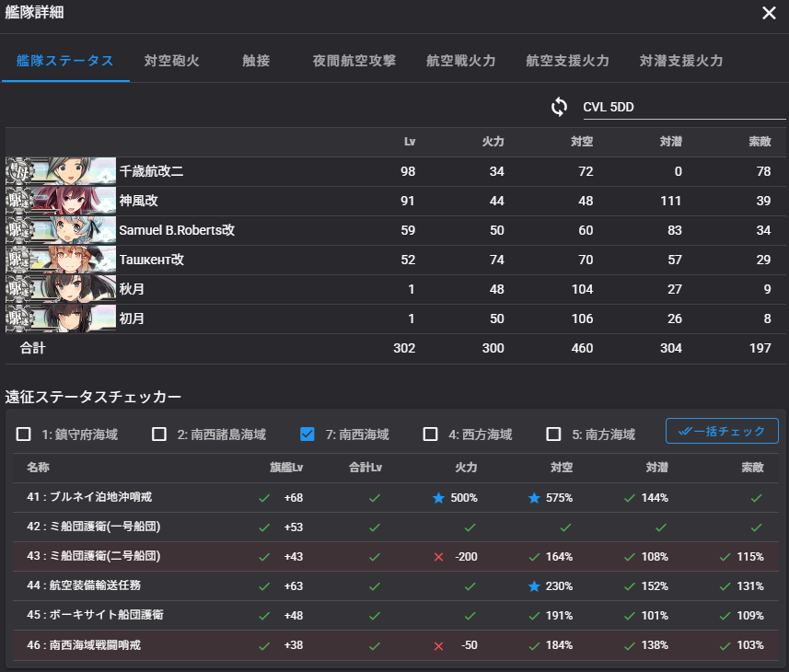Close the 艦隊詳細 dialog
The image size is (789, 672).
coord(769,13)
